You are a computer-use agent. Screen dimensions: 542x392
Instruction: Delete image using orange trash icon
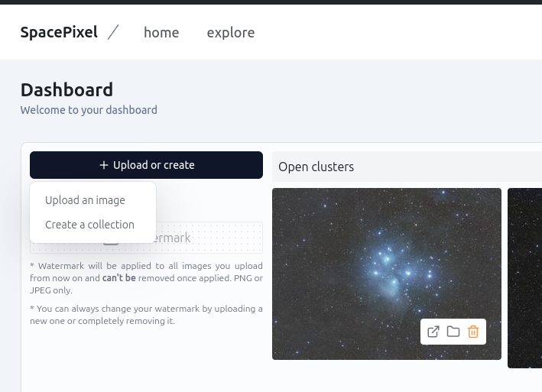coord(473,332)
